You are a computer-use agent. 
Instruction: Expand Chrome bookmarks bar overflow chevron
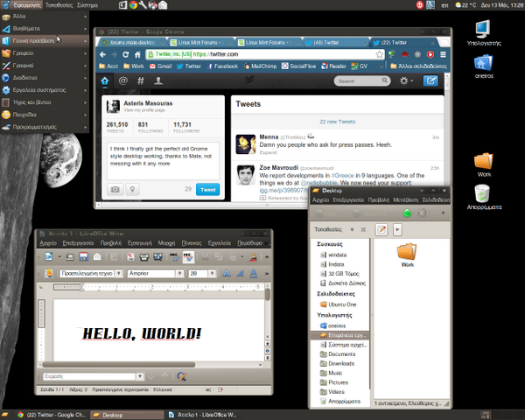(x=381, y=66)
